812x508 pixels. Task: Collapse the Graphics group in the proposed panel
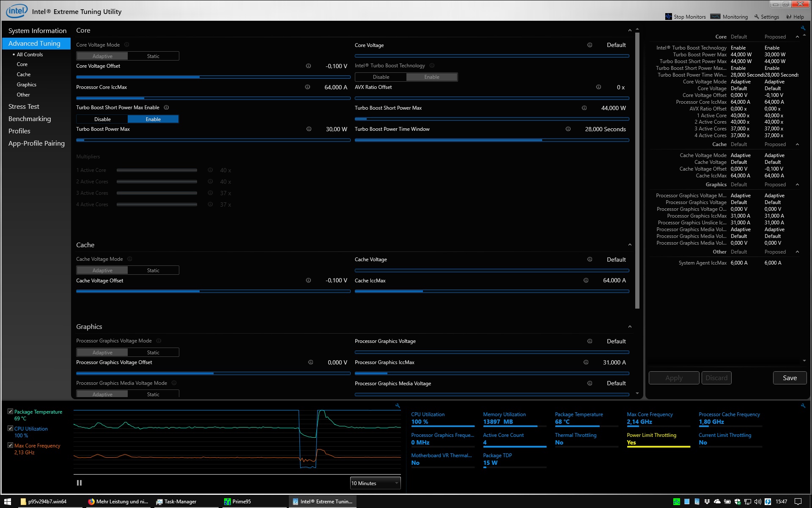coord(797,185)
